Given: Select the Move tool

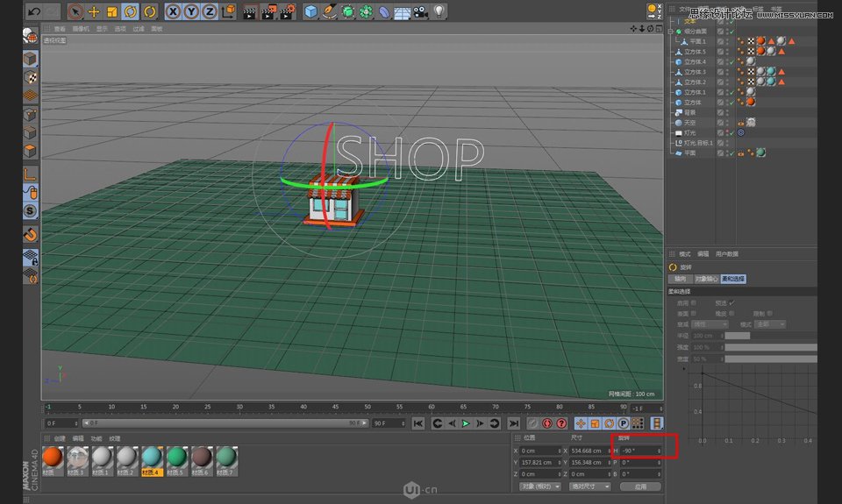Looking at the screenshot, I should pos(94,11).
